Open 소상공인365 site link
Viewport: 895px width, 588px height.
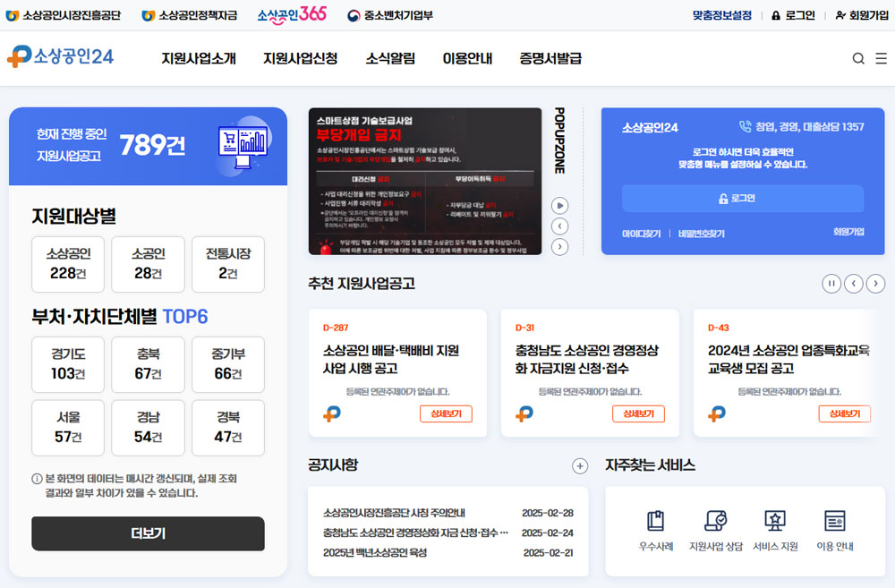[x=292, y=15]
